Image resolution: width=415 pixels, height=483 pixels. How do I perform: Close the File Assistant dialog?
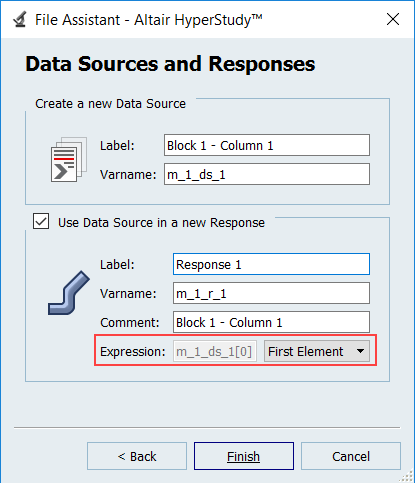coord(393,19)
